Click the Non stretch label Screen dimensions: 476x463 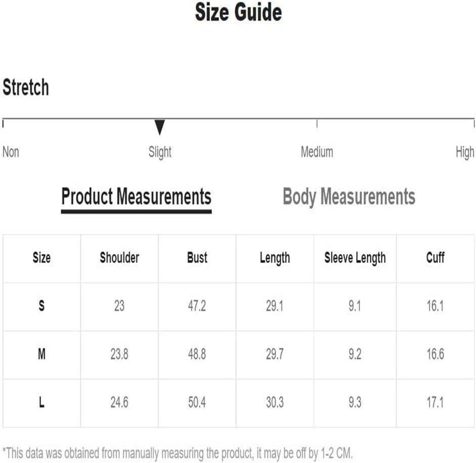(x=11, y=152)
